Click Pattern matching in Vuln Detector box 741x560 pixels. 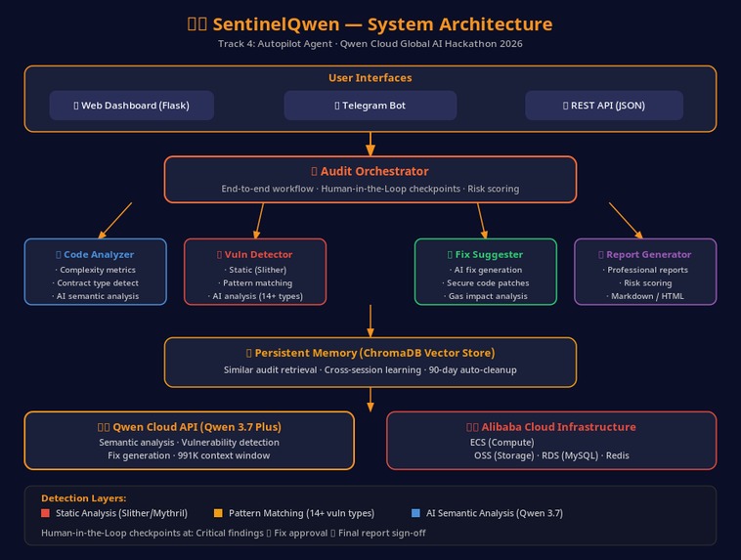(255, 283)
